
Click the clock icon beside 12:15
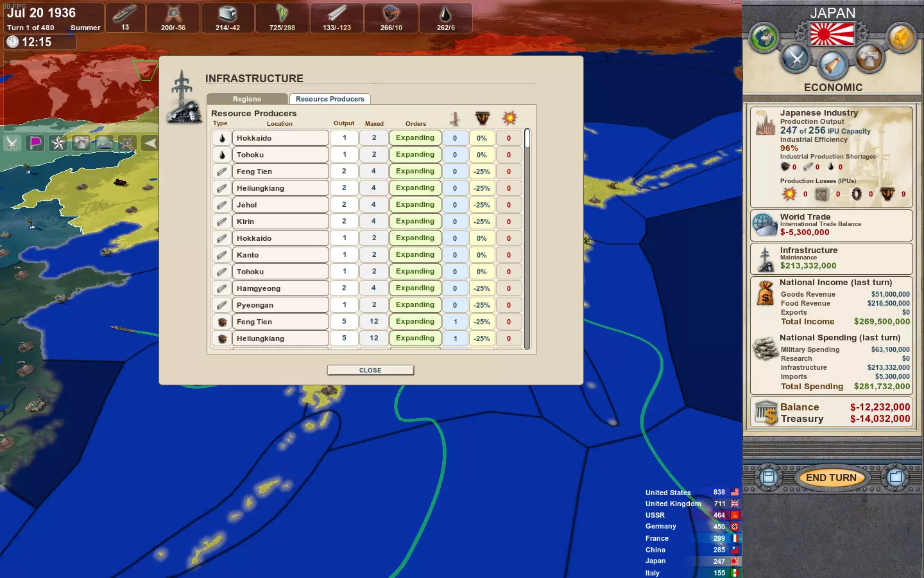(x=13, y=42)
